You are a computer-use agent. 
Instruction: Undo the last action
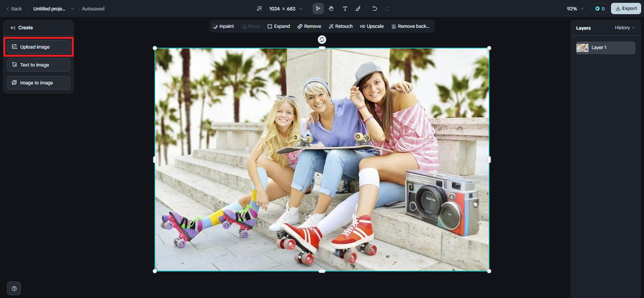click(374, 9)
